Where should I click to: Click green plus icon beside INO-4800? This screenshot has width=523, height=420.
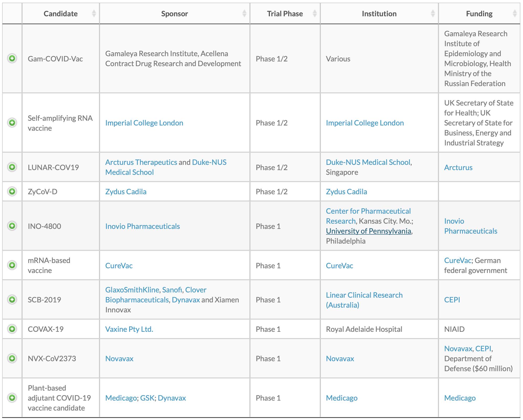[x=12, y=226]
